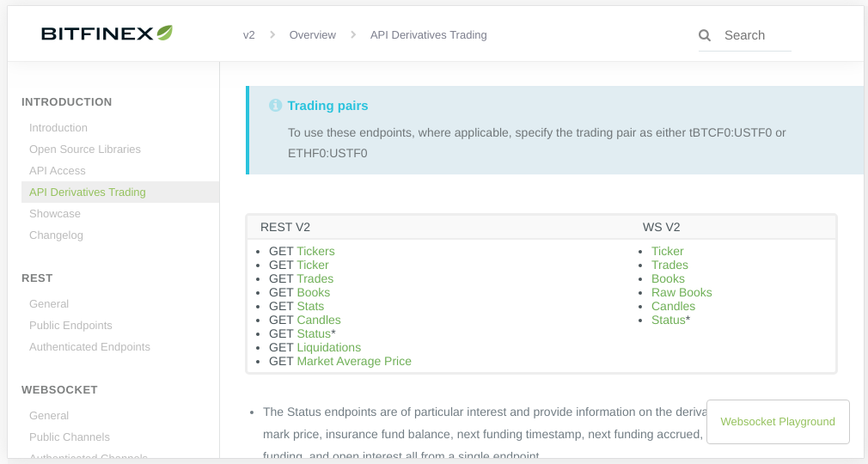Open GET Stats REST link
Image resolution: width=868 pixels, height=464 pixels.
(310, 307)
